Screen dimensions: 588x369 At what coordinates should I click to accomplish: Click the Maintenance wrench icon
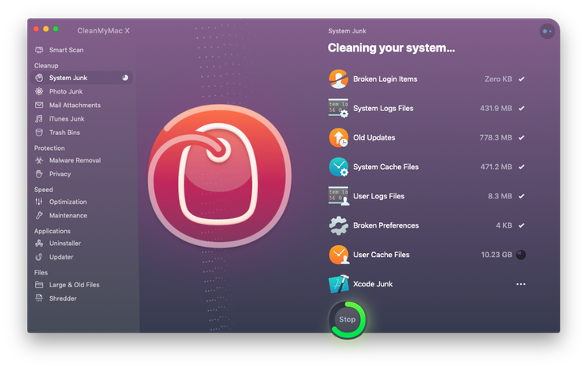39,215
